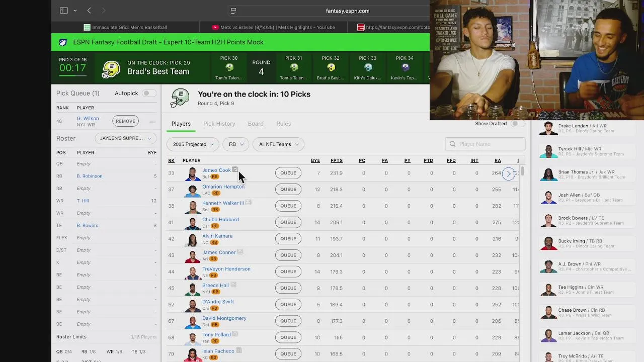Click the Safari forward arrow
644x362 pixels.
104,11
